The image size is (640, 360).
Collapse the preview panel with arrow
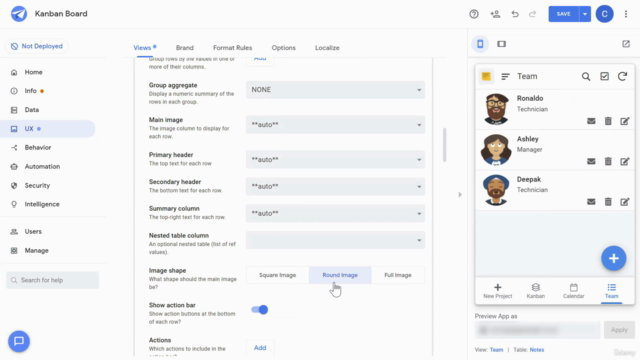pos(460,195)
